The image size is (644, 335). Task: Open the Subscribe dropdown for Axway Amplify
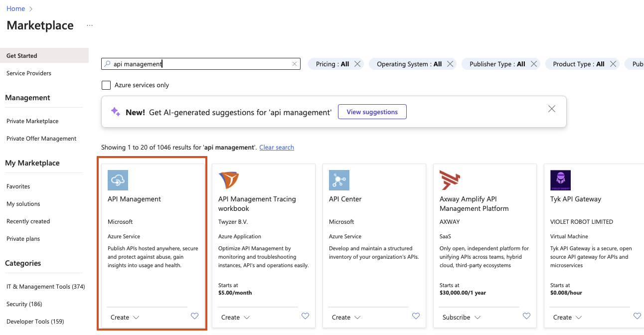pos(461,318)
